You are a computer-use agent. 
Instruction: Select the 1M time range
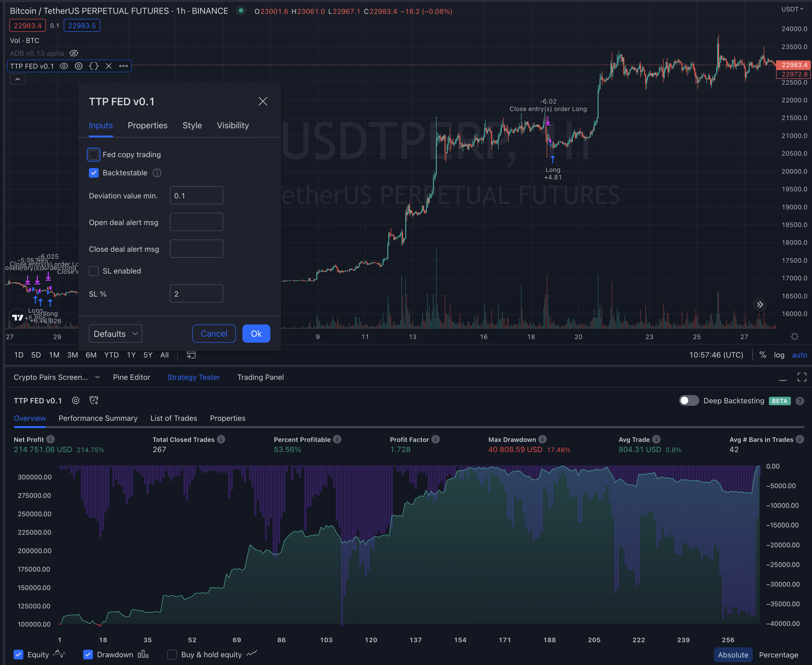tap(54, 355)
